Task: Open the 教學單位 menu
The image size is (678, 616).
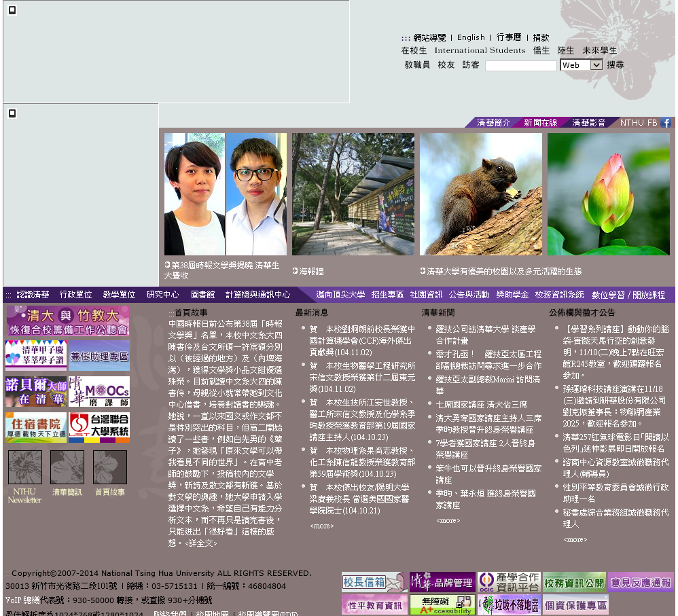Action: coord(120,294)
